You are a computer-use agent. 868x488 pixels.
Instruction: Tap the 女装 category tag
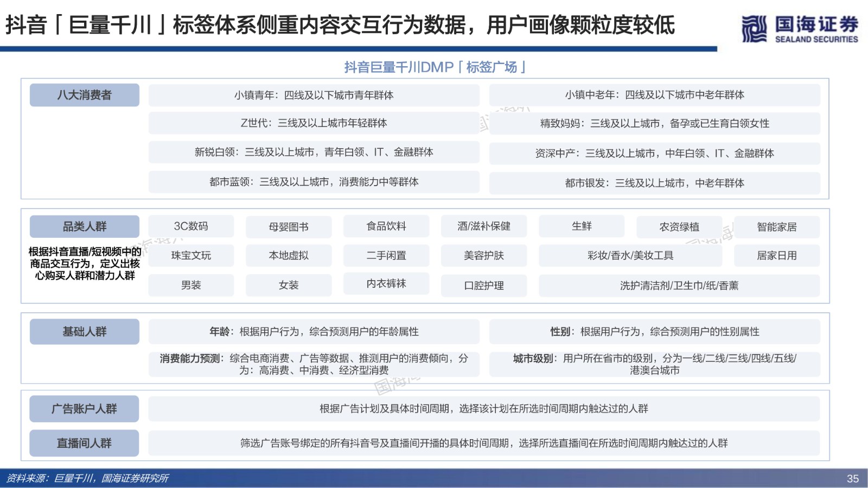coord(289,286)
